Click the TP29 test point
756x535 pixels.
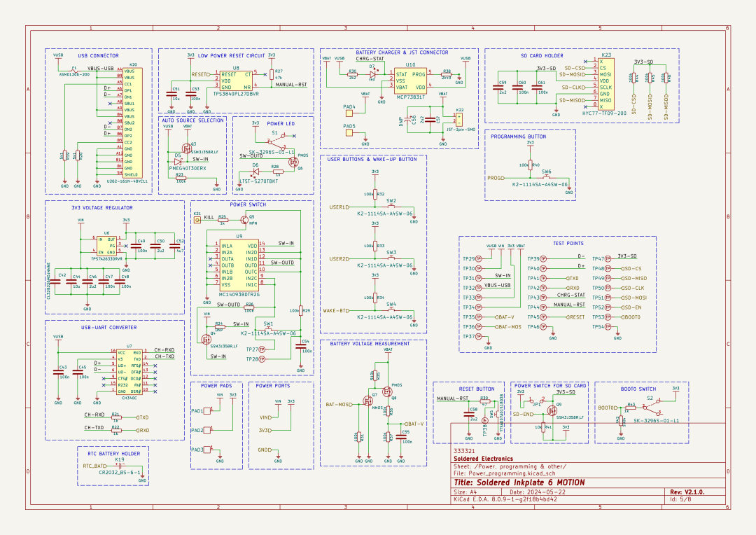pyautogui.click(x=479, y=259)
